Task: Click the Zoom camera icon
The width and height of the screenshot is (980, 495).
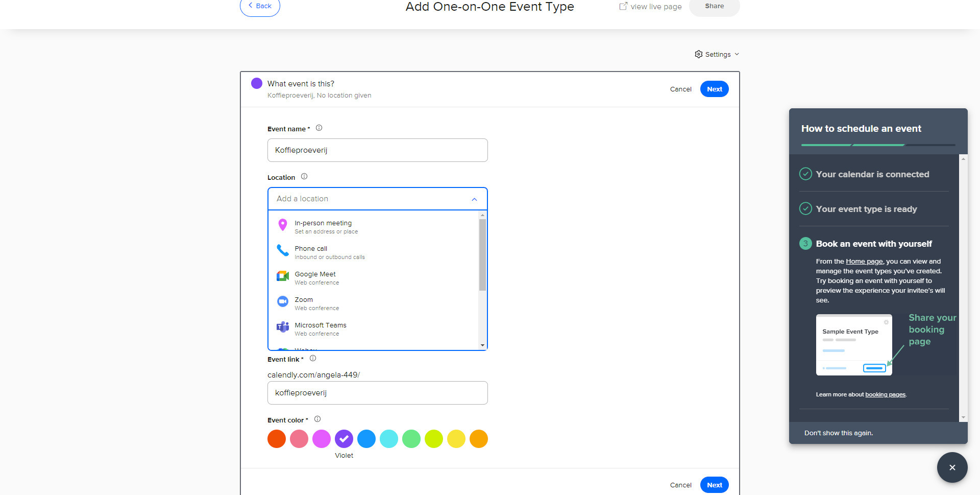Action: click(283, 301)
